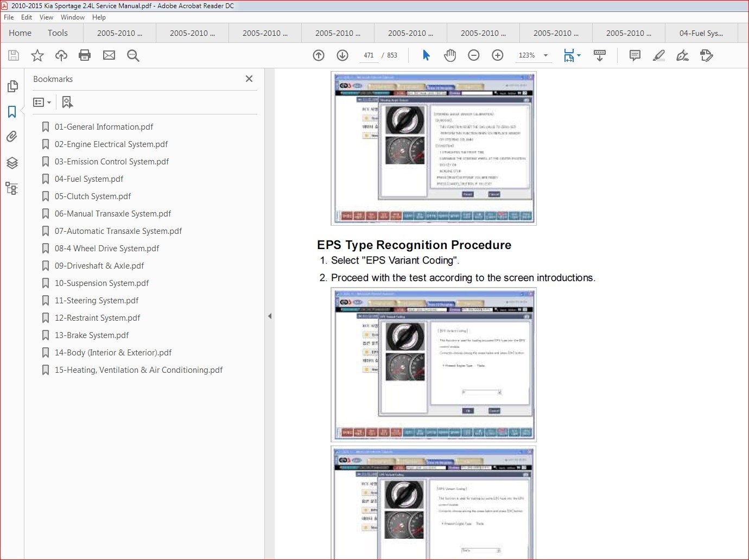This screenshot has width=749, height=560.
Task: Open bookmark 07-Automatic Transaxle System.pdf
Action: [x=118, y=231]
